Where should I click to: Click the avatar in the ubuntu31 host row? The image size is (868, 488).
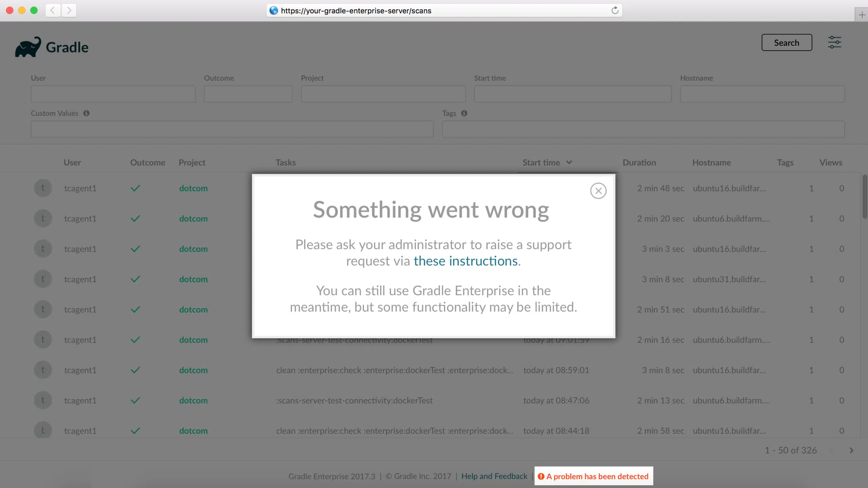pos(43,279)
